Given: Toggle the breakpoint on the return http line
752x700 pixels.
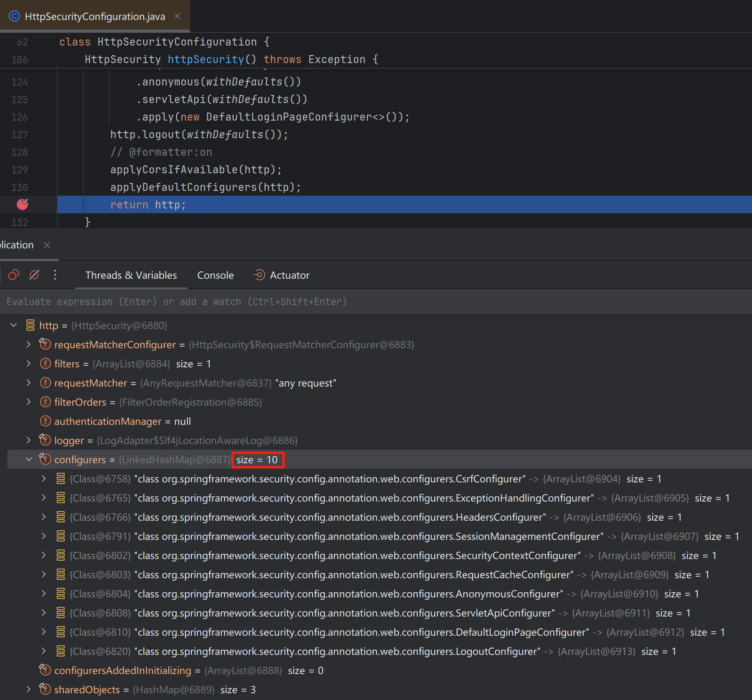Looking at the screenshot, I should tap(22, 204).
